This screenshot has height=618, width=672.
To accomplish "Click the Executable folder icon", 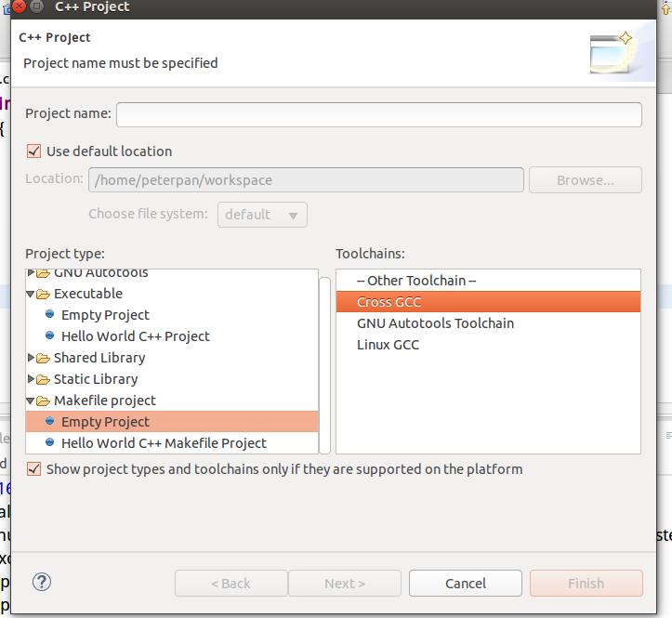I will [43, 294].
